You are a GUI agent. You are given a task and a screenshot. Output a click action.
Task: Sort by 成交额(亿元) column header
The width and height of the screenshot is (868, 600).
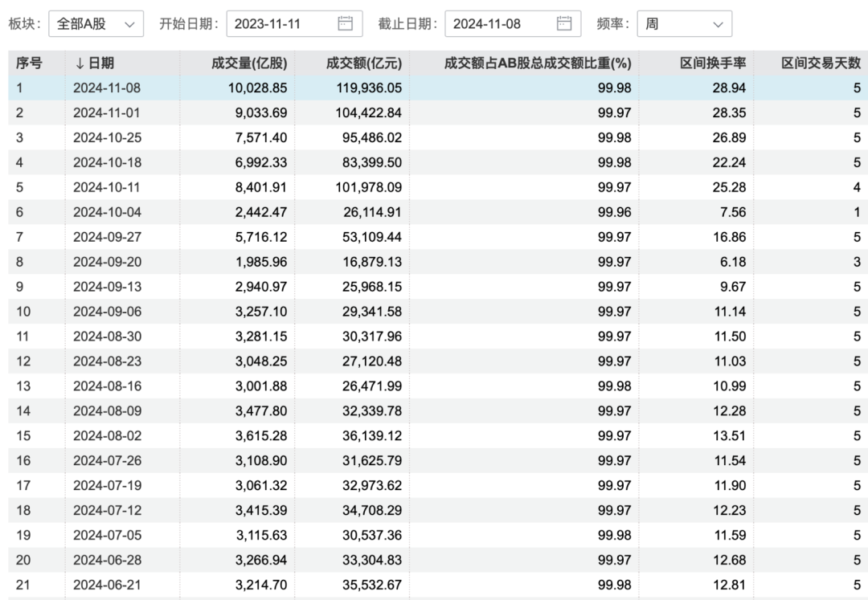click(x=364, y=63)
